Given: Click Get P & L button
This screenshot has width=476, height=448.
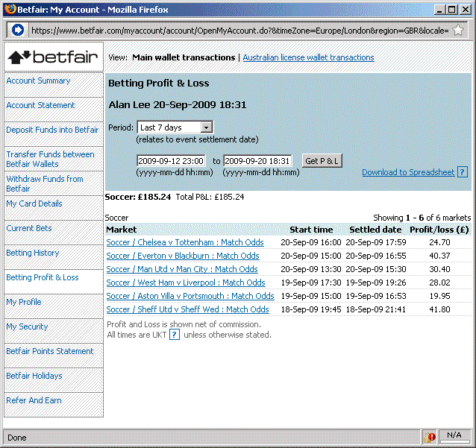Looking at the screenshot, I should tap(322, 161).
